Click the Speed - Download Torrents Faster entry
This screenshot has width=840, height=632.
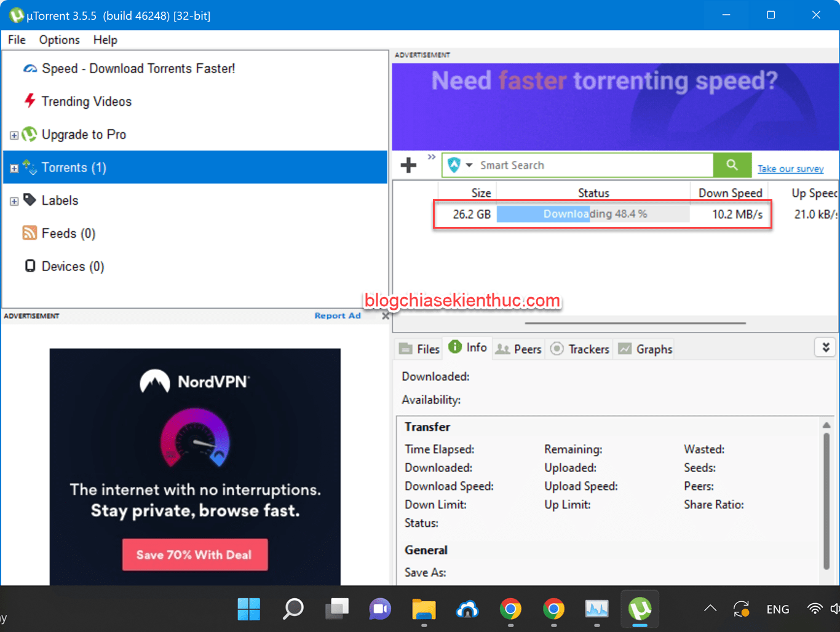138,68
